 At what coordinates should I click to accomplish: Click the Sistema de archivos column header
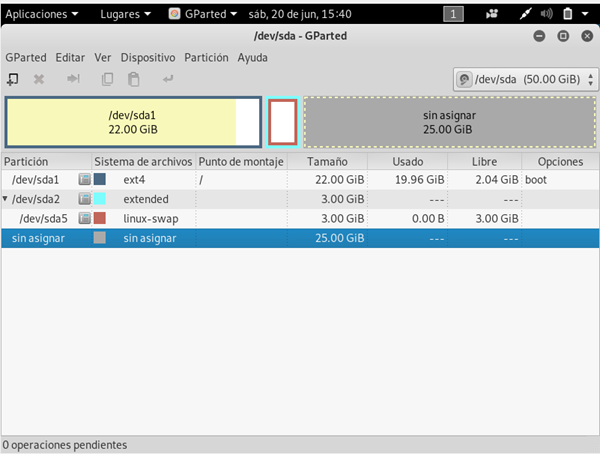pos(143,162)
